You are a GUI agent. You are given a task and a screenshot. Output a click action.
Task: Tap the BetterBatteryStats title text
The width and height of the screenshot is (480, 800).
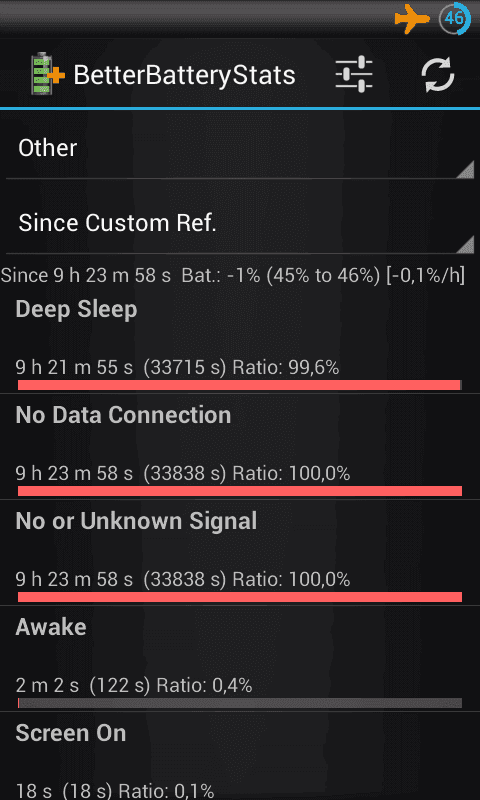pyautogui.click(x=184, y=75)
